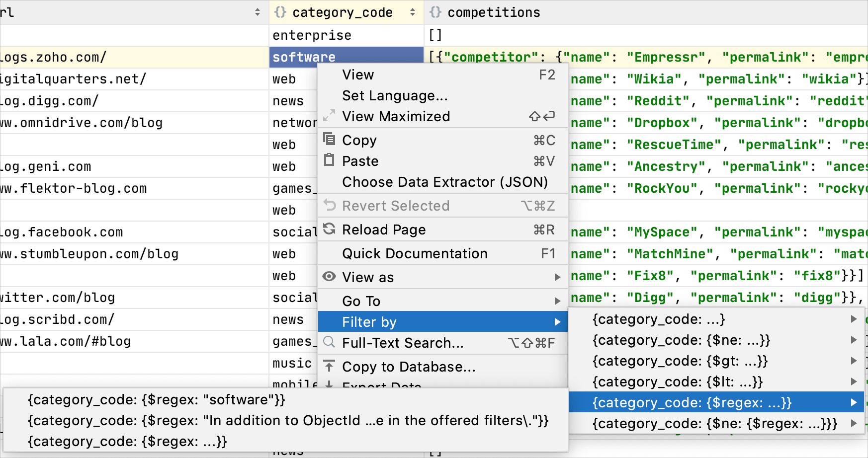Click the Copy icon in context menu
The height and width of the screenshot is (458, 868).
tap(329, 139)
